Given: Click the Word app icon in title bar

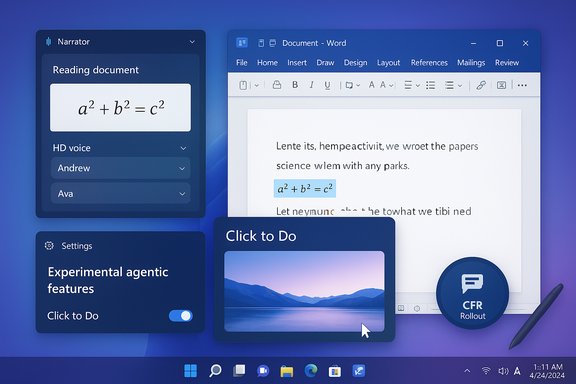Looking at the screenshot, I should click(x=242, y=43).
